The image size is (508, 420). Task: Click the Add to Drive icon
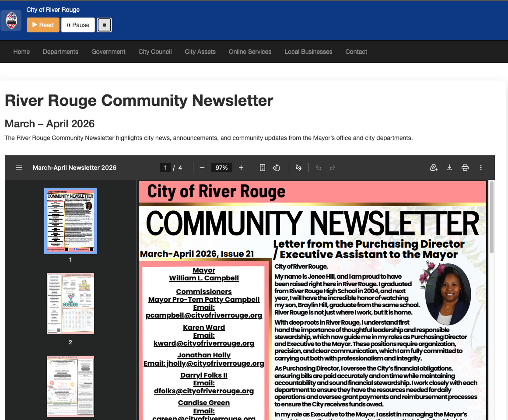click(x=433, y=168)
